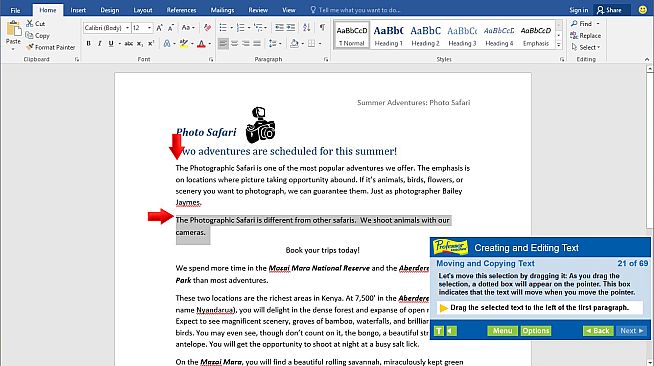Align text to the right

click(x=246, y=43)
